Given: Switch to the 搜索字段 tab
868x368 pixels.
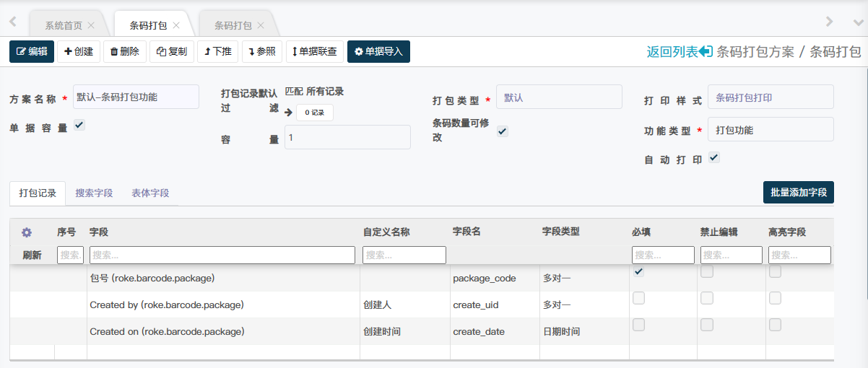Looking at the screenshot, I should tap(94, 193).
